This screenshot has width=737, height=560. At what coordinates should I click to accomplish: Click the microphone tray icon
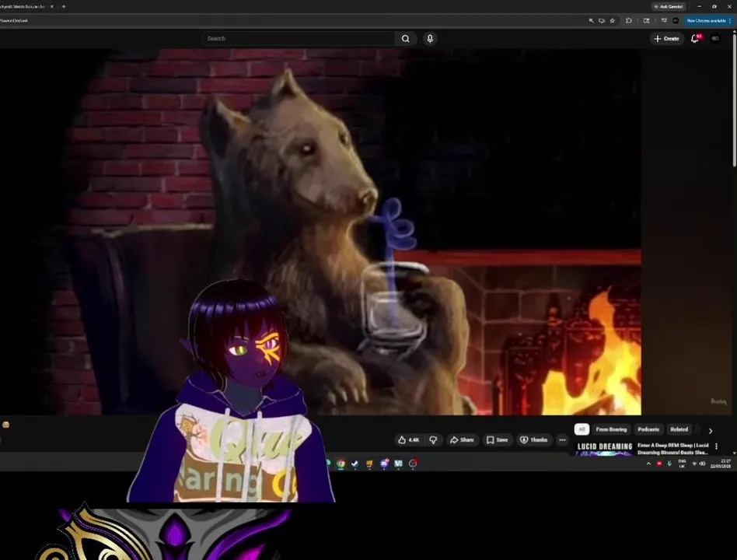click(669, 464)
